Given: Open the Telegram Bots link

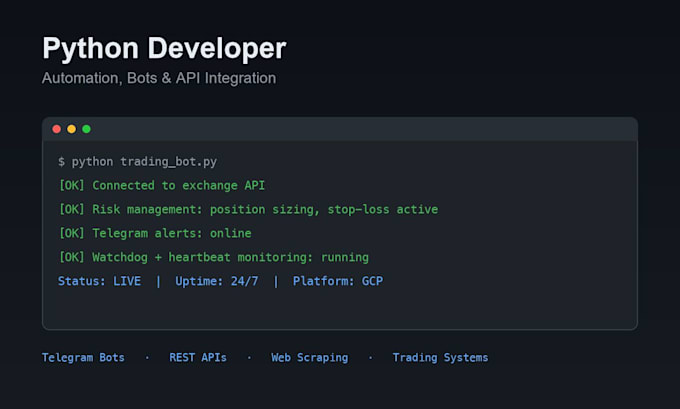Looking at the screenshot, I should 83,358.
